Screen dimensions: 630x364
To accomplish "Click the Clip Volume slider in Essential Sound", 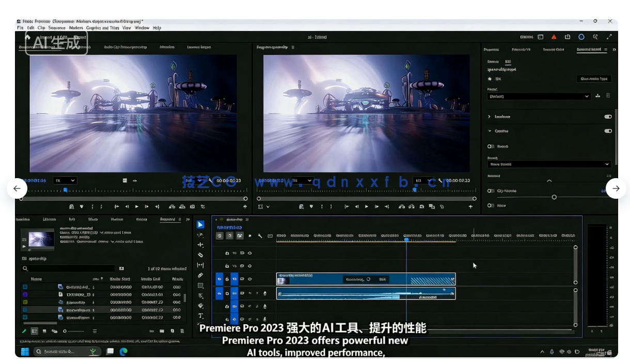I will (x=554, y=197).
